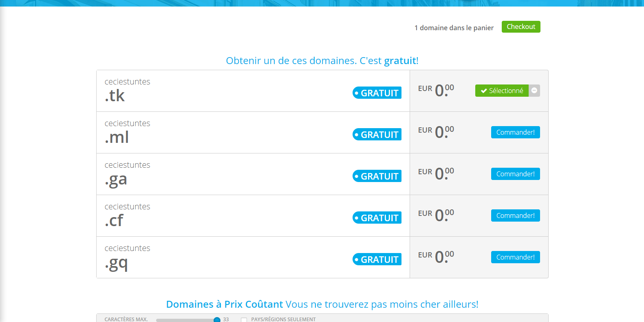The image size is (644, 322).
Task: Order the ceciestuntes.ga domain with Commander!
Action: click(x=515, y=174)
